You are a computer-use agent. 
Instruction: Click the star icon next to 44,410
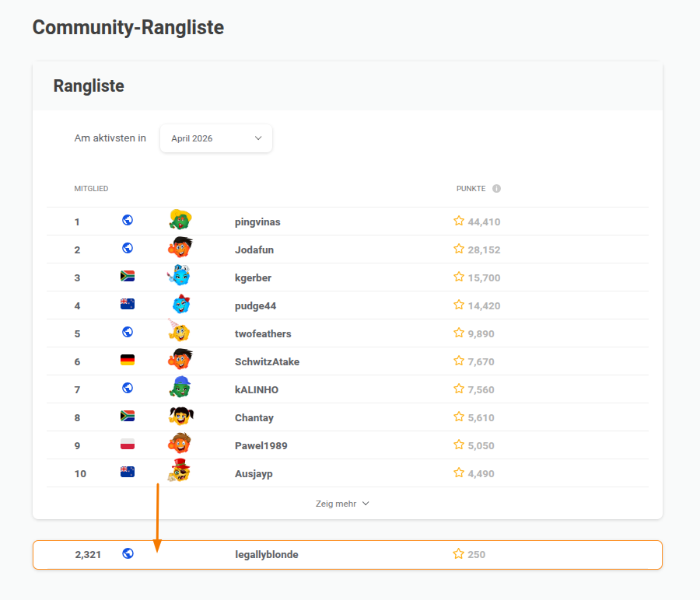pyautogui.click(x=459, y=221)
